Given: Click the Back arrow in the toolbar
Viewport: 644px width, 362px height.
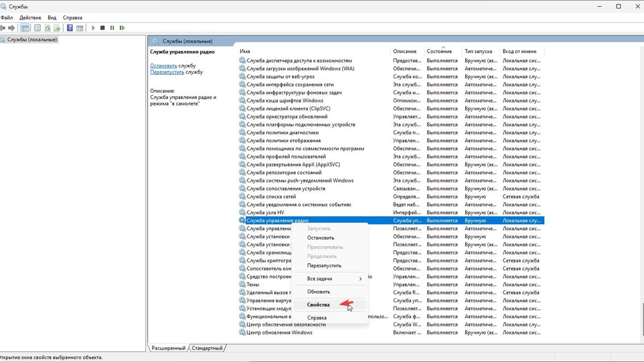Looking at the screenshot, I should (3, 28).
